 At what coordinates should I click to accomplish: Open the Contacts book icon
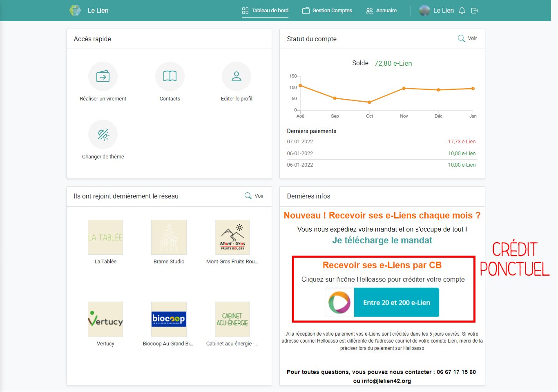pos(170,76)
